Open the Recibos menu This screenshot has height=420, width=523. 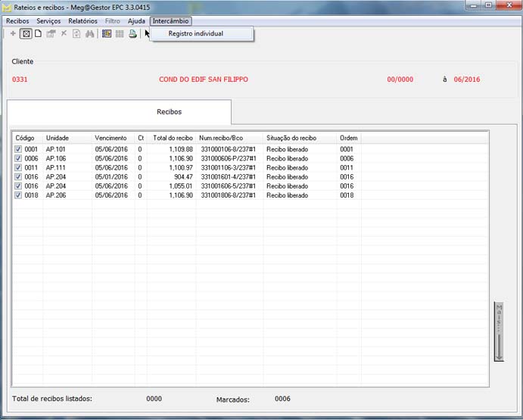pyautogui.click(x=17, y=21)
